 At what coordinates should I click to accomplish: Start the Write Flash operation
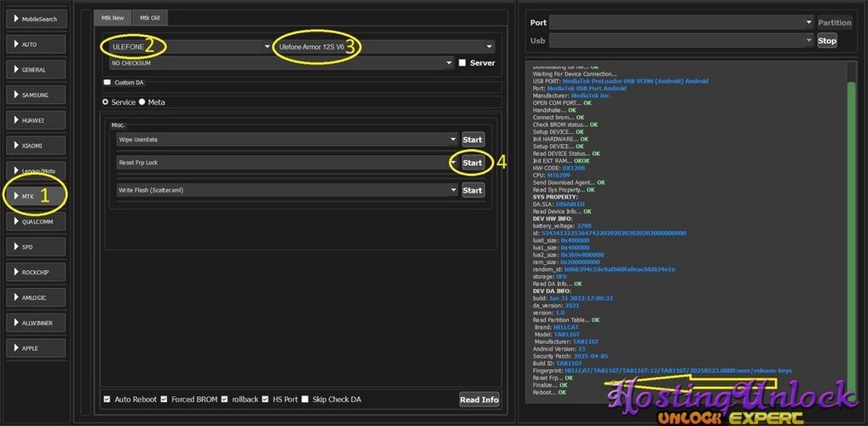coord(472,190)
